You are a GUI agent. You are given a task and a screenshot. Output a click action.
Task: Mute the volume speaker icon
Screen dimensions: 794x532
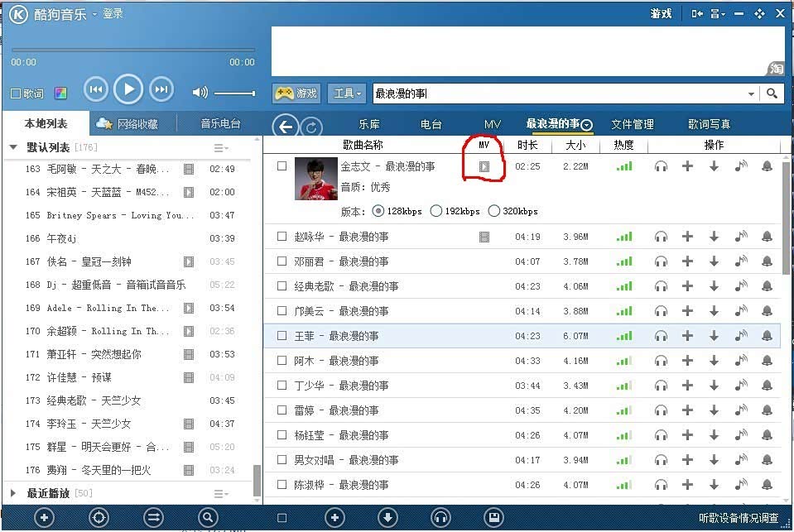[200, 93]
